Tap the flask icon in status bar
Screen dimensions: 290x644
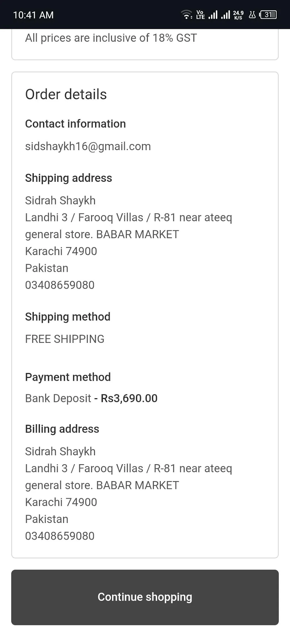[x=252, y=14]
